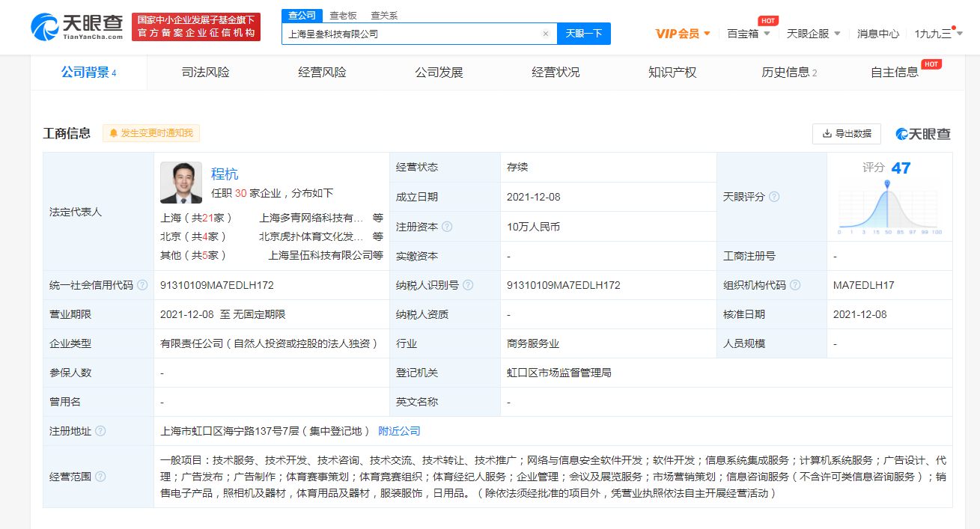Click the score distribution chart
980x529 pixels.
coord(889,207)
